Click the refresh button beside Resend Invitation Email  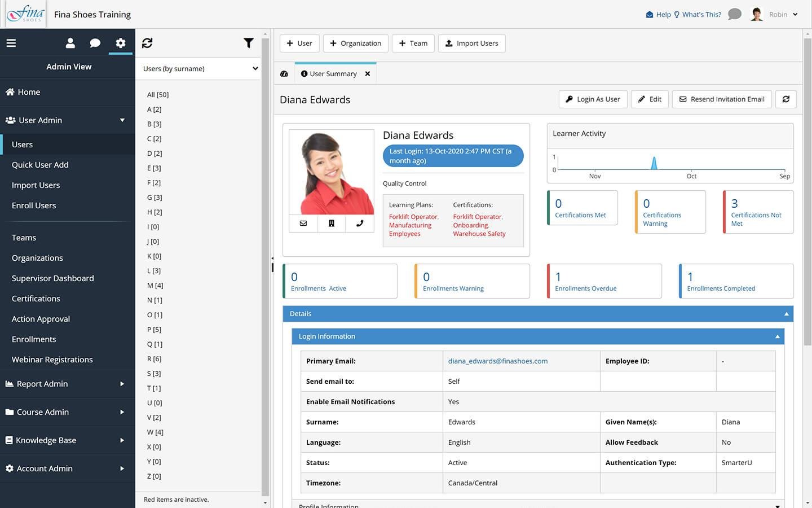pos(785,99)
